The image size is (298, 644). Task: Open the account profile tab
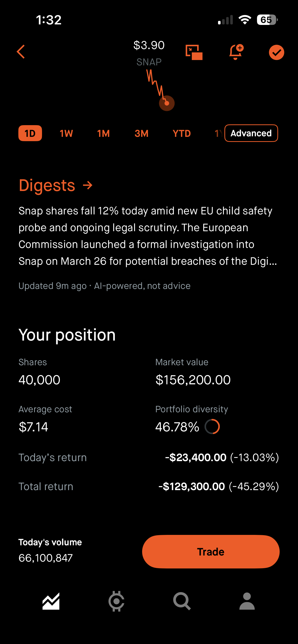[247, 601]
